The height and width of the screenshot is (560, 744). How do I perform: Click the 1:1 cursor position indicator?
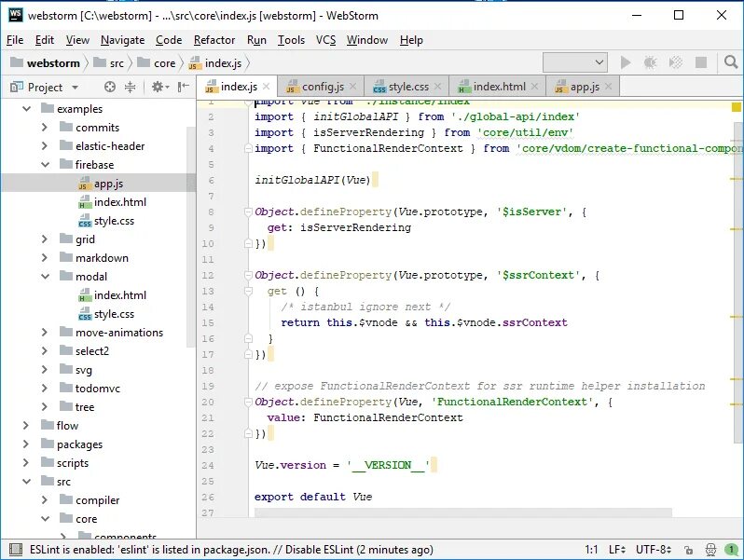591,550
